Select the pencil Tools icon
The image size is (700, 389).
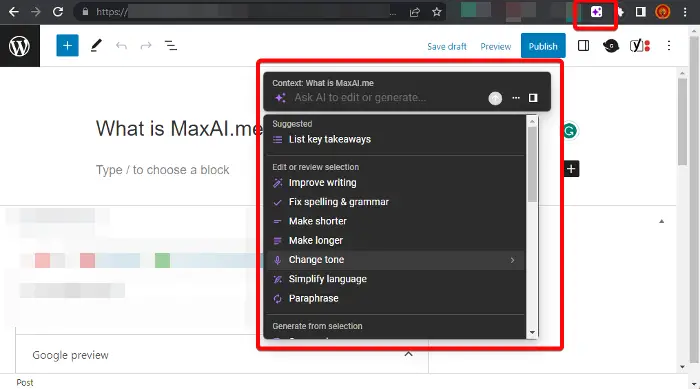tap(96, 46)
